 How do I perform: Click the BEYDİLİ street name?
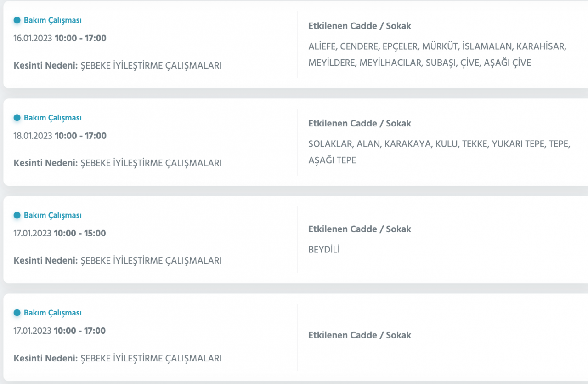click(324, 250)
